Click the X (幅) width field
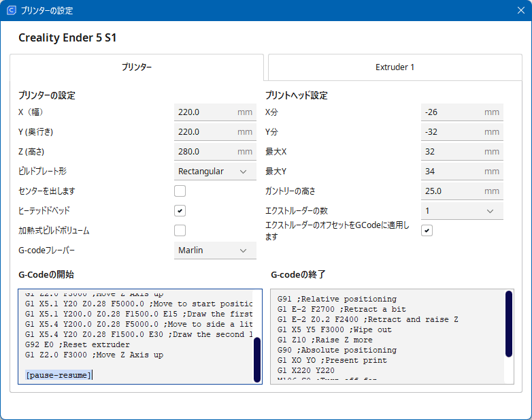This screenshot has height=420, width=532. pos(215,112)
